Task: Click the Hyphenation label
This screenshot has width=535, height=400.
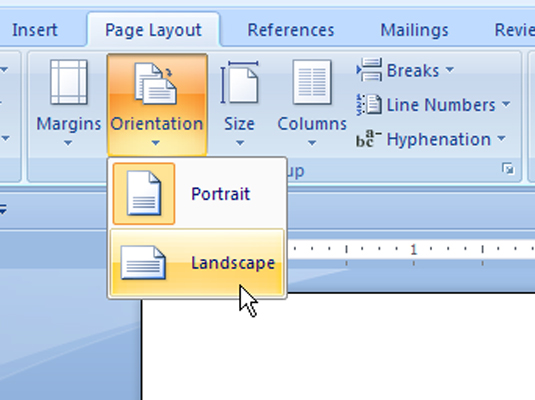Action: pyautogui.click(x=438, y=139)
